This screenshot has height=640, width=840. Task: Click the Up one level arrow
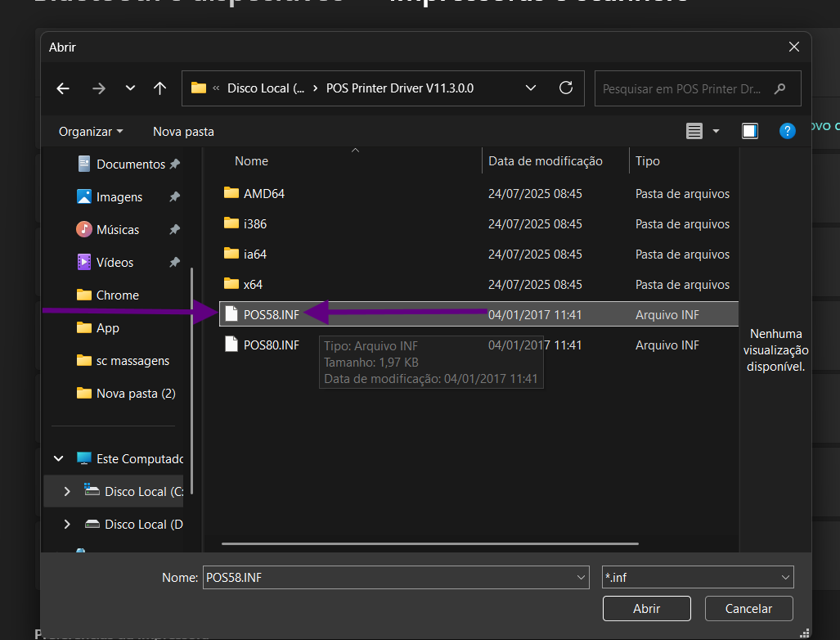[x=160, y=88]
